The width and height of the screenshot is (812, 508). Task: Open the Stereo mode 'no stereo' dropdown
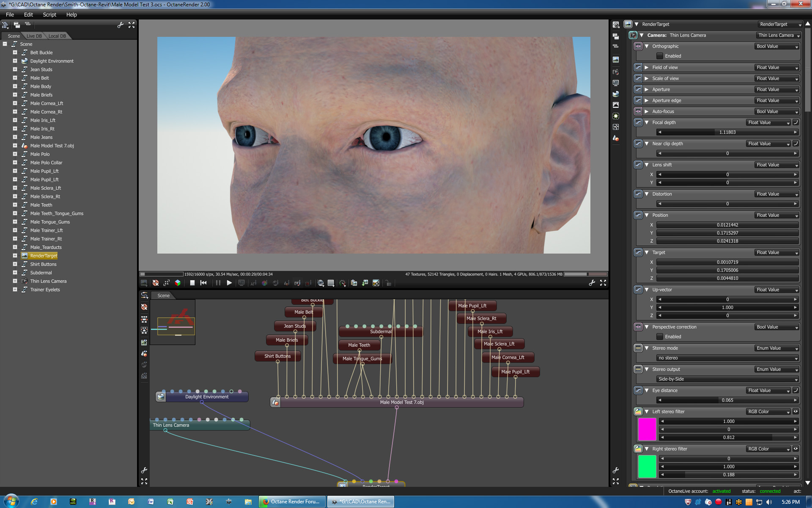[x=727, y=358]
